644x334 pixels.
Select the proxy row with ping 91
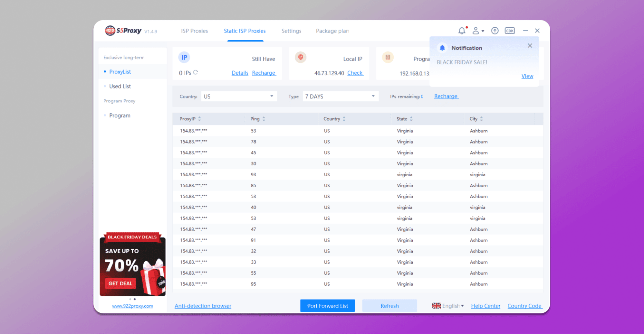pyautogui.click(x=358, y=240)
